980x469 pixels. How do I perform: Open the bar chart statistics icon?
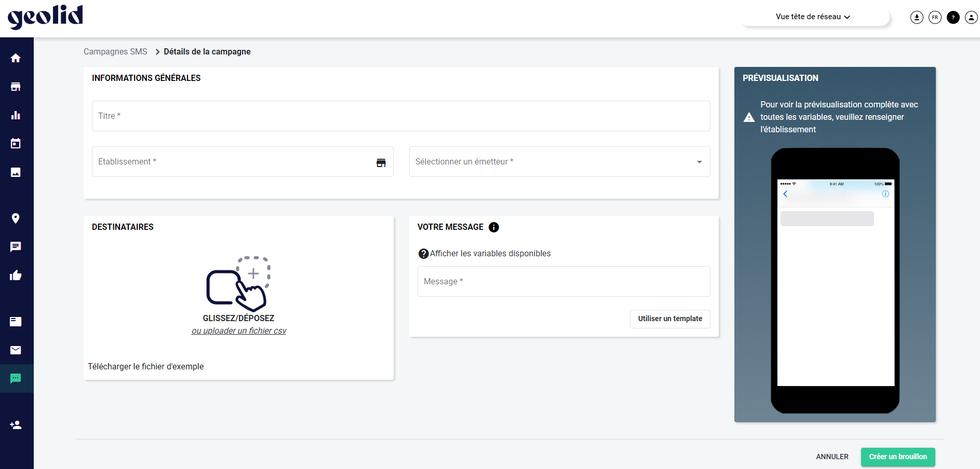point(16,115)
